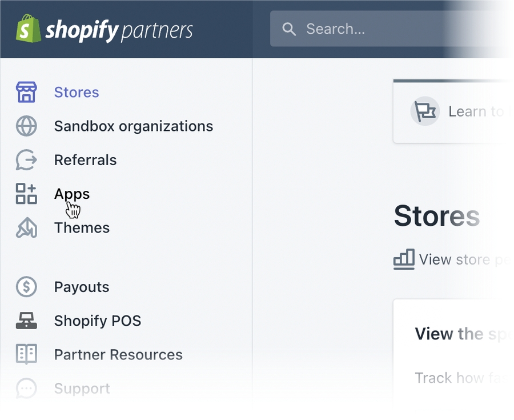Click the Support chat bubble icon
Image resolution: width=514 pixels, height=420 pixels.
click(26, 389)
